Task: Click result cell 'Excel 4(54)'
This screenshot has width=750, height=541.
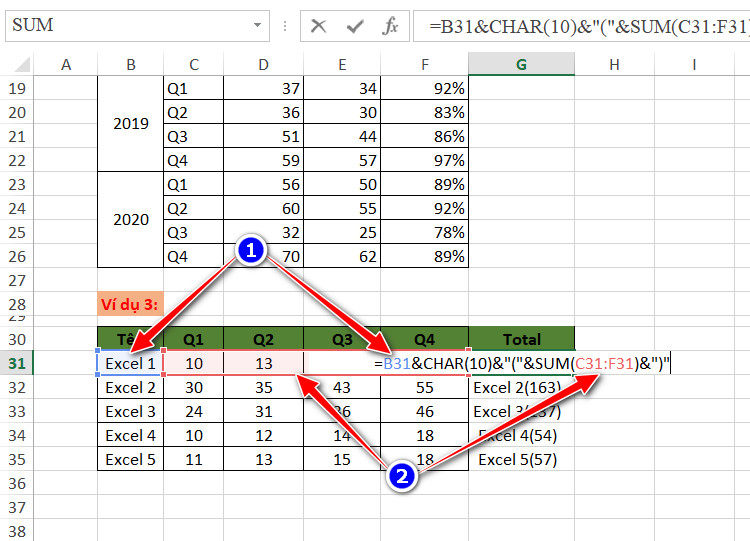Action: coord(521,435)
